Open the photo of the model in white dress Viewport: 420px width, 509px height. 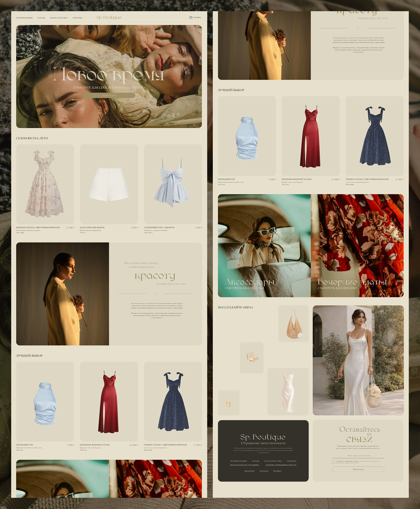tap(358, 360)
